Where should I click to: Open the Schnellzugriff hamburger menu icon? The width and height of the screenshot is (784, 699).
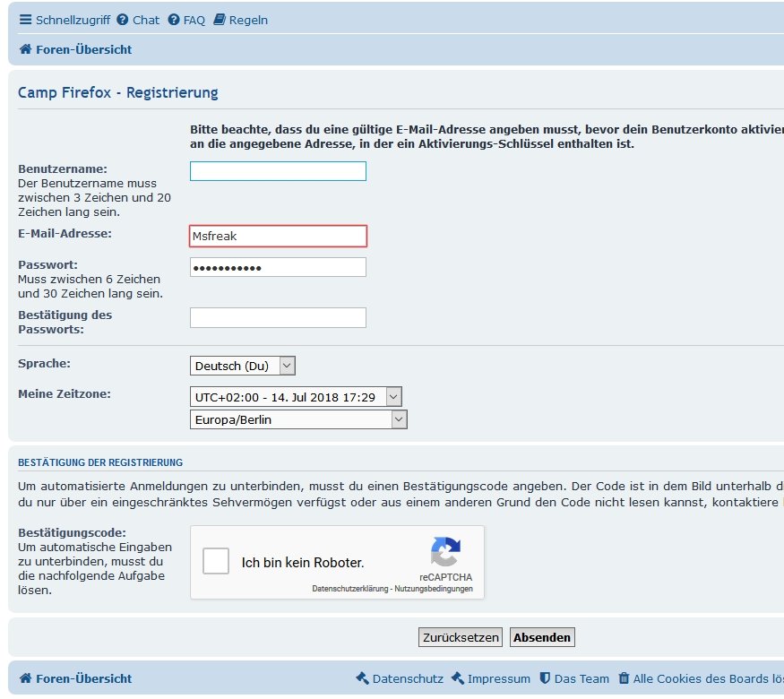pyautogui.click(x=25, y=20)
